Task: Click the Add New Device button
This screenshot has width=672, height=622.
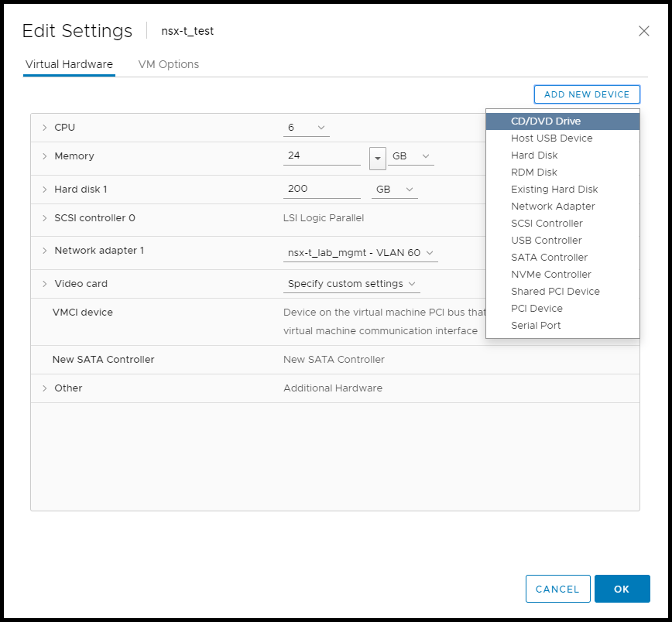Action: click(587, 94)
